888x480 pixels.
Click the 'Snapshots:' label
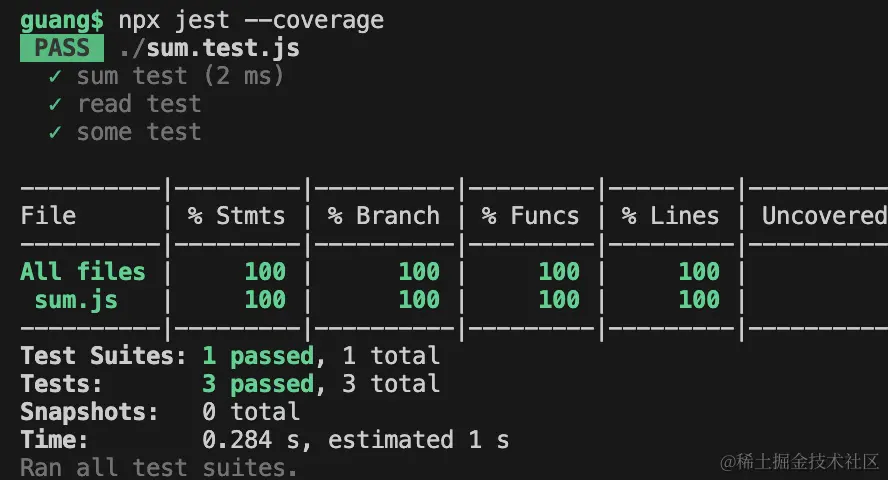89,412
